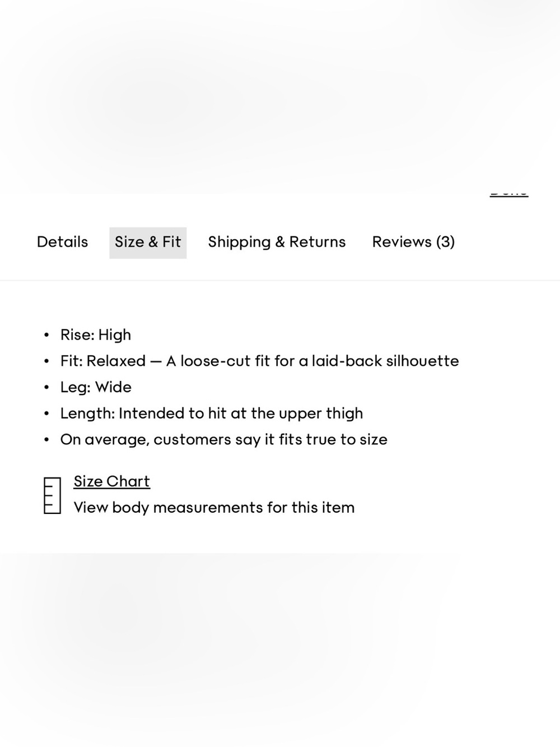
Task: Select the Size & Fit tab
Action: [148, 242]
